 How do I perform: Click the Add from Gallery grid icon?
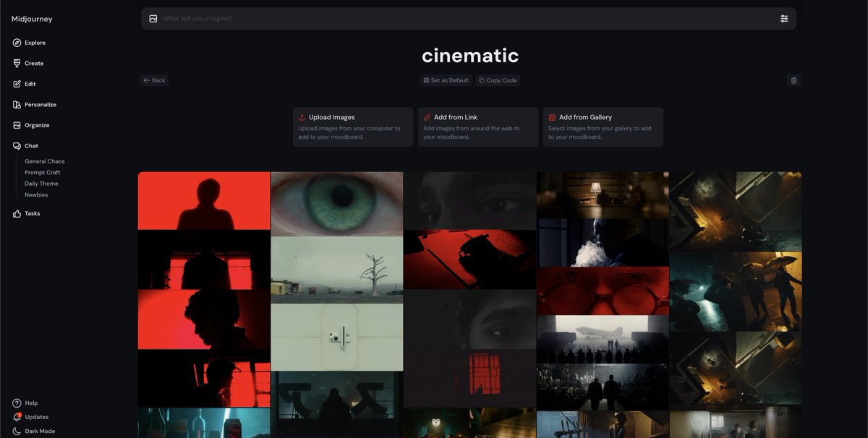pyautogui.click(x=552, y=117)
